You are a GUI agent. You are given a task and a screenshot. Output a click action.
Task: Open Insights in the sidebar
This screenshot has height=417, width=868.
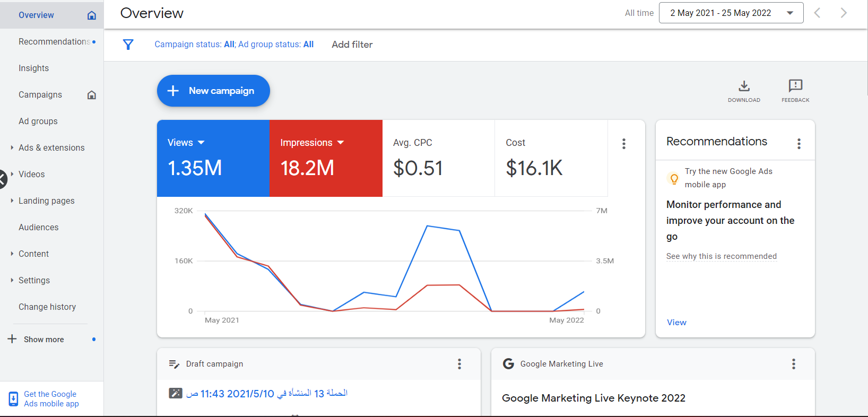(33, 68)
